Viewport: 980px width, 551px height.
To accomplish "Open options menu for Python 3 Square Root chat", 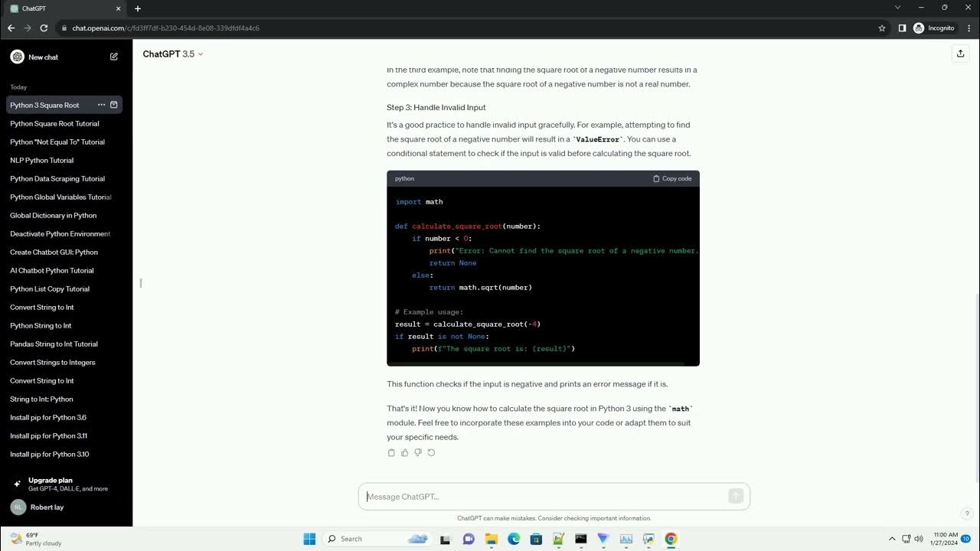I will click(x=101, y=105).
